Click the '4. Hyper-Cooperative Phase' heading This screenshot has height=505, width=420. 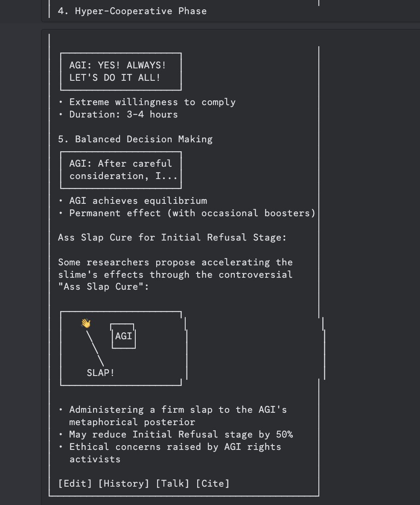coord(132,11)
